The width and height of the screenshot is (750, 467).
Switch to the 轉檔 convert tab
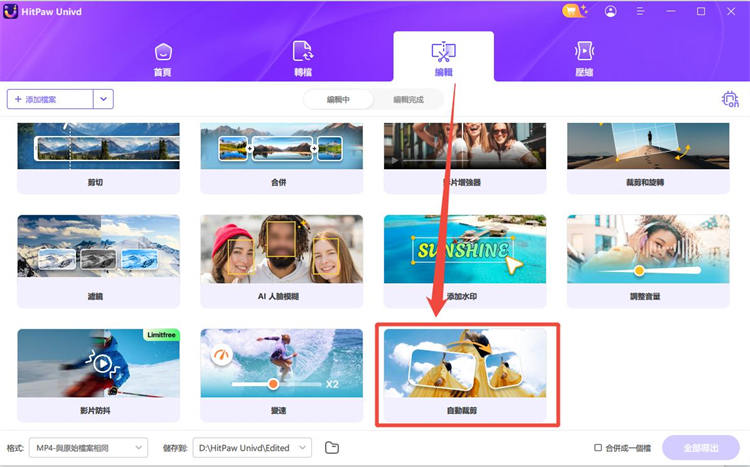302,59
